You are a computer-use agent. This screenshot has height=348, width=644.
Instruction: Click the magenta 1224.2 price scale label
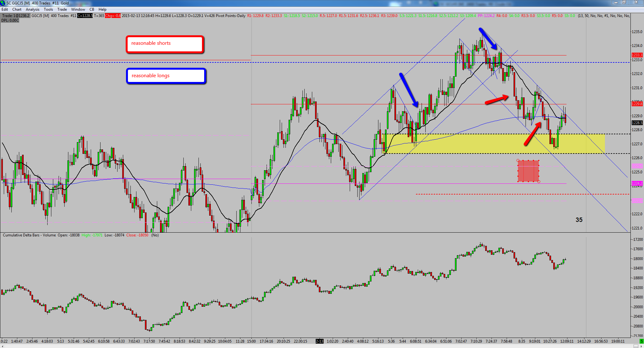pyautogui.click(x=637, y=183)
